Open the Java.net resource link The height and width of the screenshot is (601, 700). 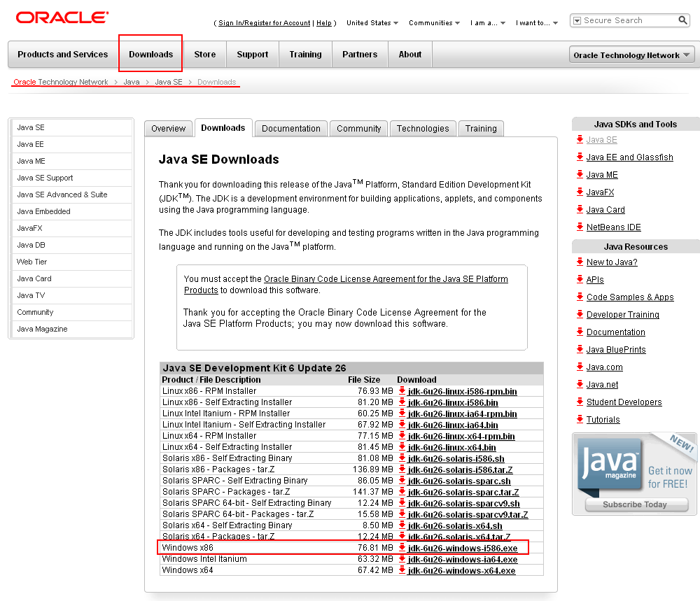(602, 385)
